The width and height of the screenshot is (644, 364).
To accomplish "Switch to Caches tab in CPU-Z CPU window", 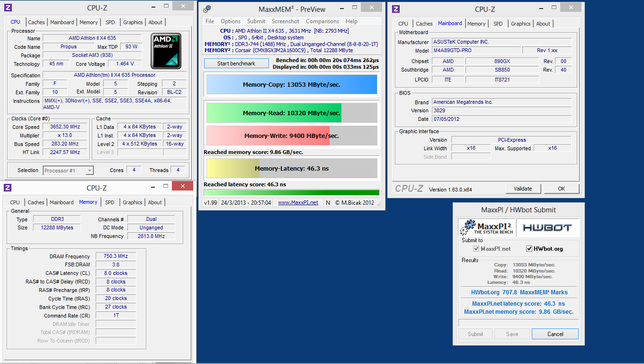I will click(x=36, y=22).
